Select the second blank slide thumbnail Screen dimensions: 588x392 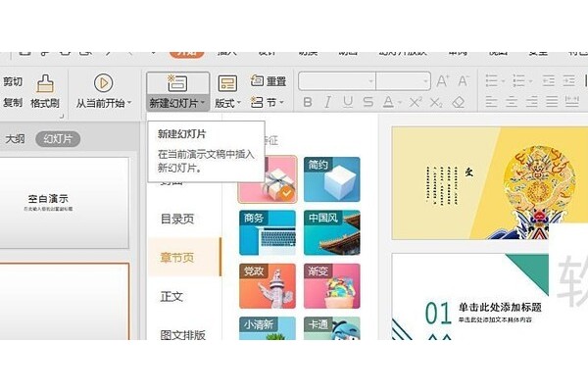tap(64, 302)
